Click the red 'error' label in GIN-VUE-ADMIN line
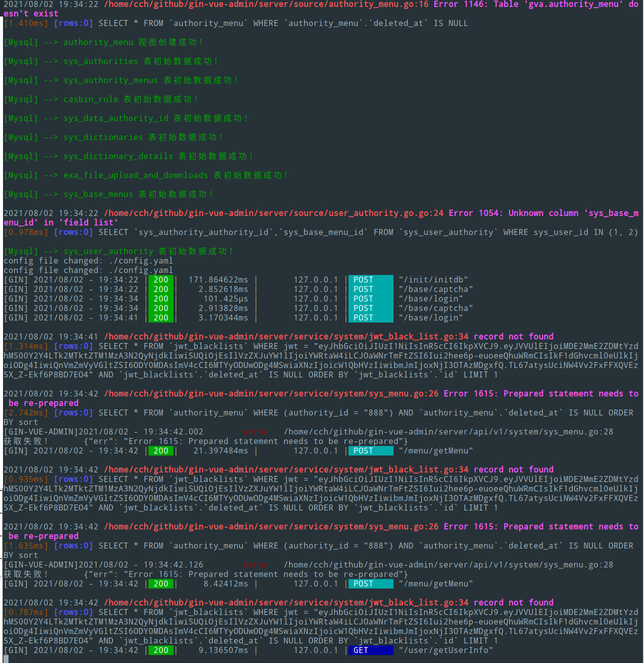644x663 pixels. coord(256,431)
